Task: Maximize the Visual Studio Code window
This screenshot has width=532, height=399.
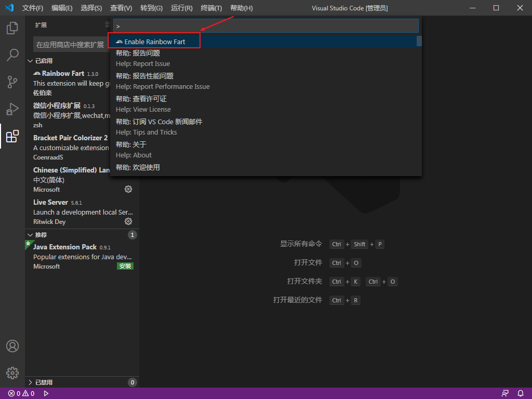Action: coord(496,8)
